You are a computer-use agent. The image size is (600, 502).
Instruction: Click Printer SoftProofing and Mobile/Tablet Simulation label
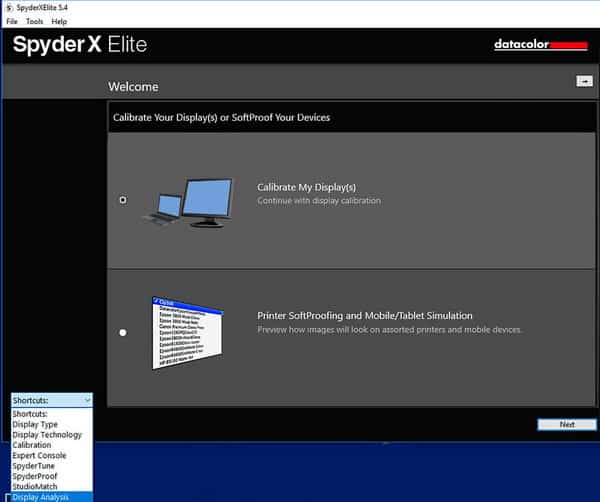point(365,316)
